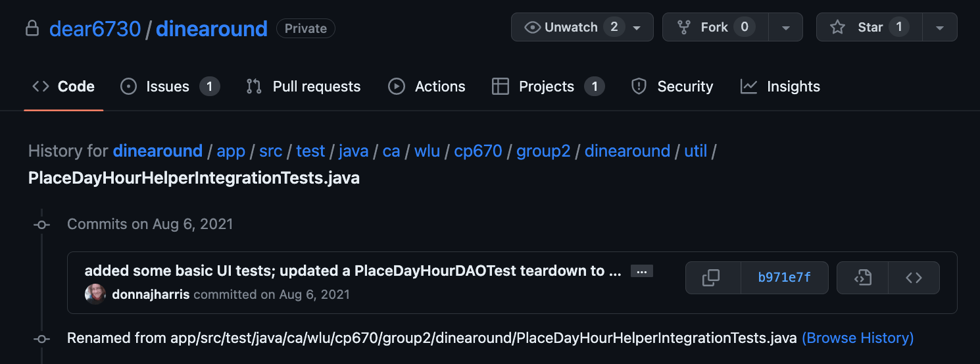Image resolution: width=980 pixels, height=364 pixels.
Task: Expand the Fork options dropdown arrow
Action: coord(785,28)
